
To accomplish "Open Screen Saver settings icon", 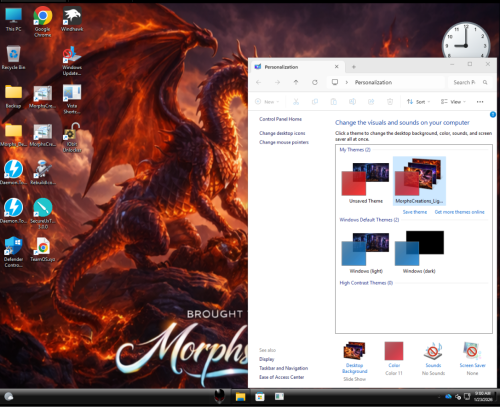I will click(472, 359).
